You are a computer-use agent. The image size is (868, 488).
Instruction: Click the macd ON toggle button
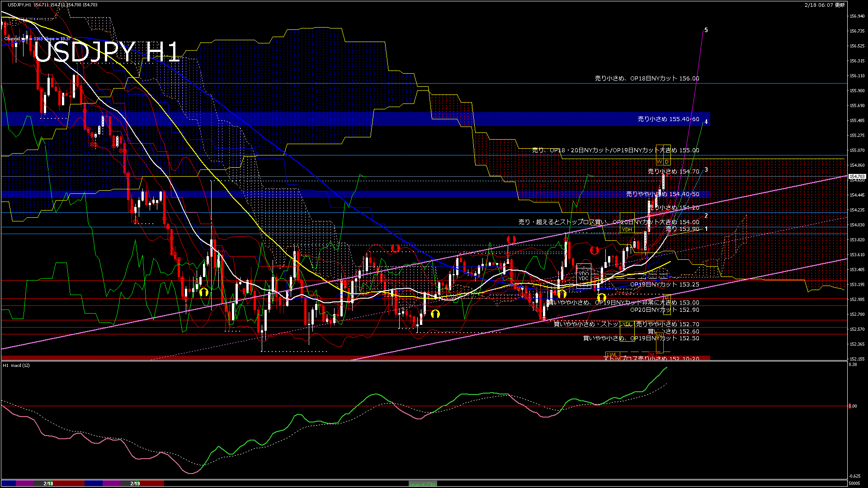(x=423, y=484)
